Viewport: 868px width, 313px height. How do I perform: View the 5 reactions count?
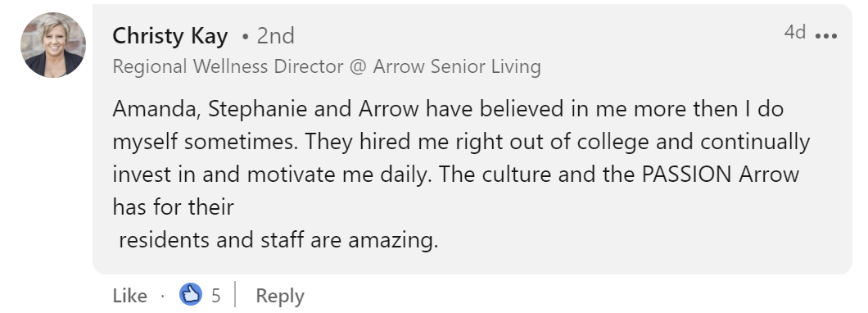[215, 295]
